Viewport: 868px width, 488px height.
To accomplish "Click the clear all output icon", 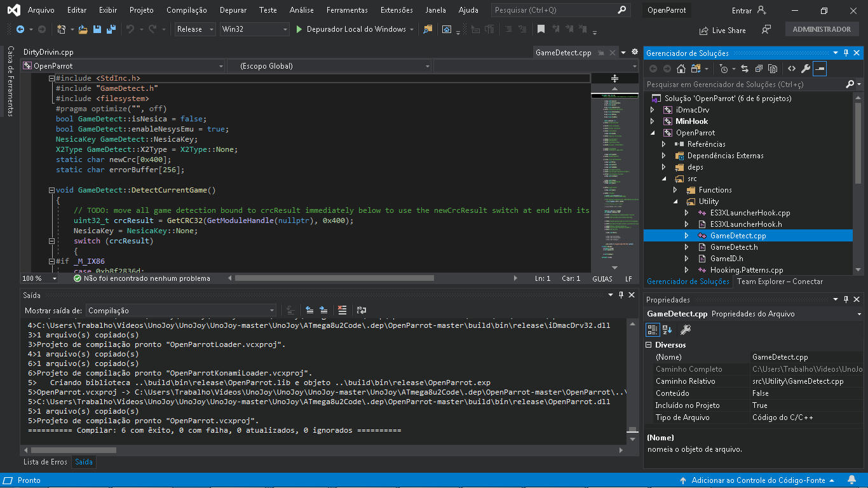I will (x=342, y=310).
